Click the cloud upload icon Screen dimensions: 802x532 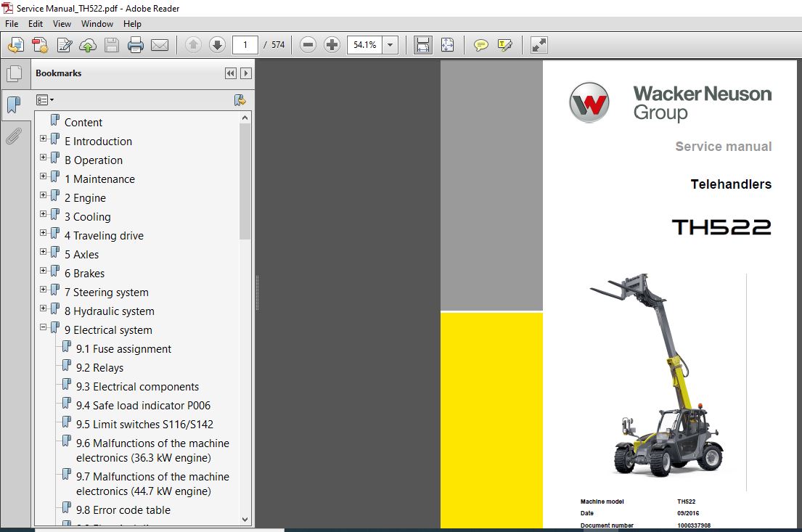click(x=88, y=45)
